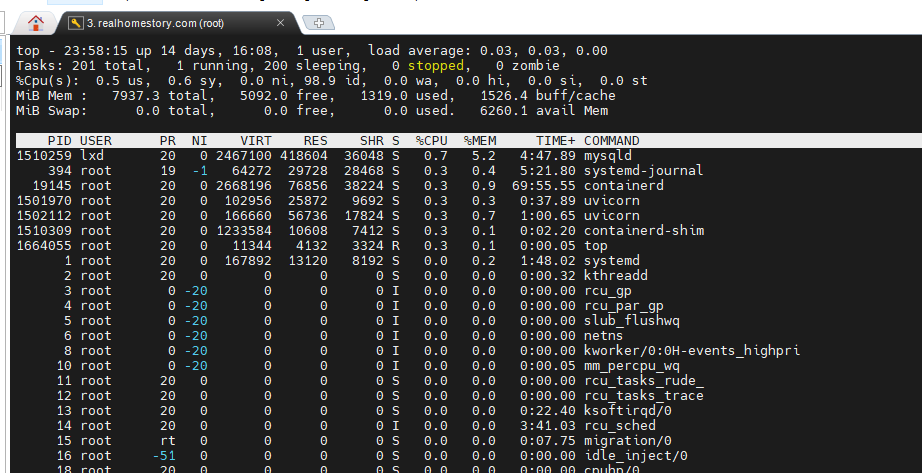This screenshot has height=473, width=922.
Task: Click the containerd command in PID 19145 row
Action: tap(624, 186)
